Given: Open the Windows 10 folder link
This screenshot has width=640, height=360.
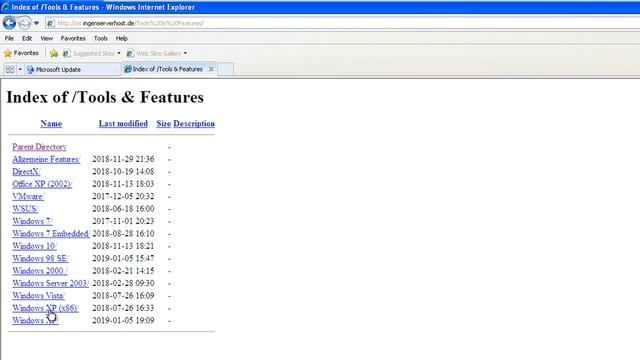Looking at the screenshot, I should pyautogui.click(x=34, y=246).
